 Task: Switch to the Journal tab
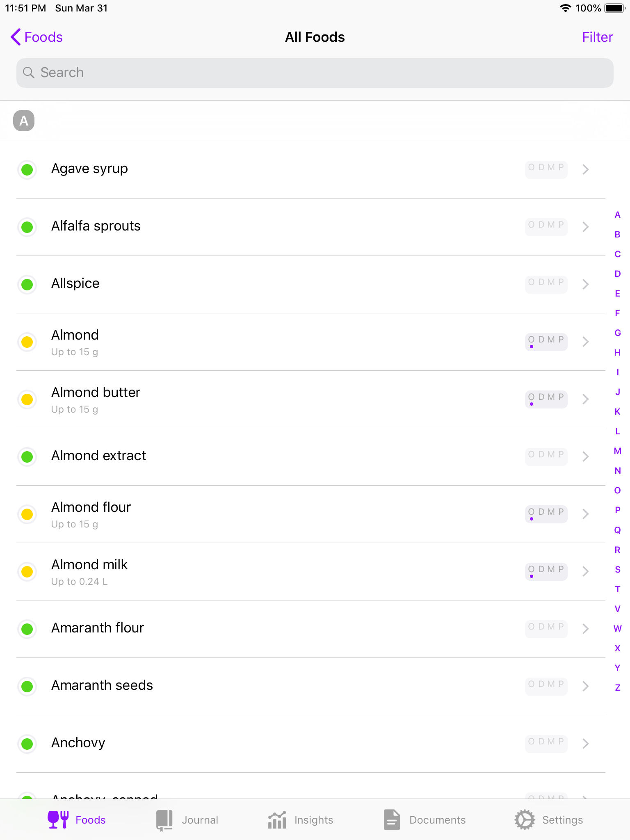200,820
